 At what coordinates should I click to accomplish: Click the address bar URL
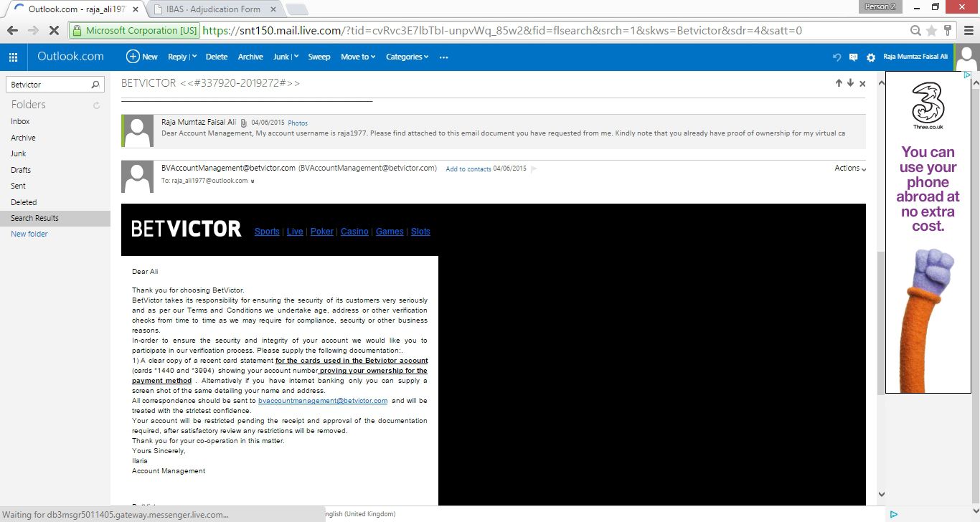pos(502,31)
